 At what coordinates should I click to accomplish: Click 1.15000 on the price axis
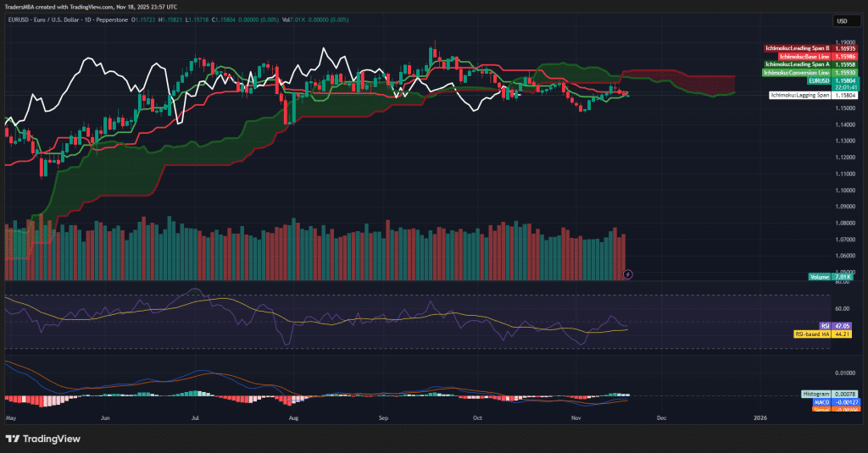[845, 108]
